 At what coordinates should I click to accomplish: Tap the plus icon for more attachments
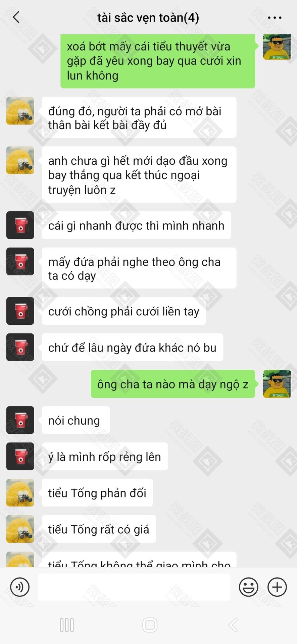tap(277, 587)
